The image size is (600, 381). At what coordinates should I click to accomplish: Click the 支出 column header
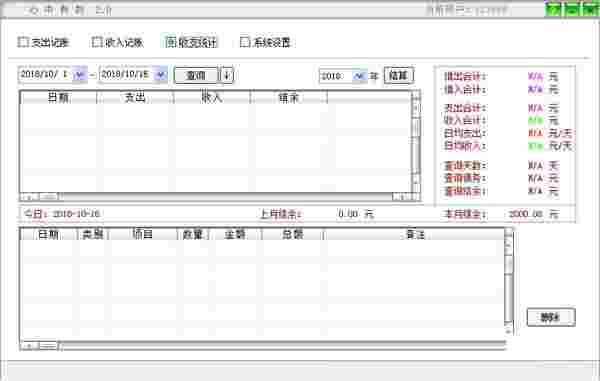(x=135, y=98)
